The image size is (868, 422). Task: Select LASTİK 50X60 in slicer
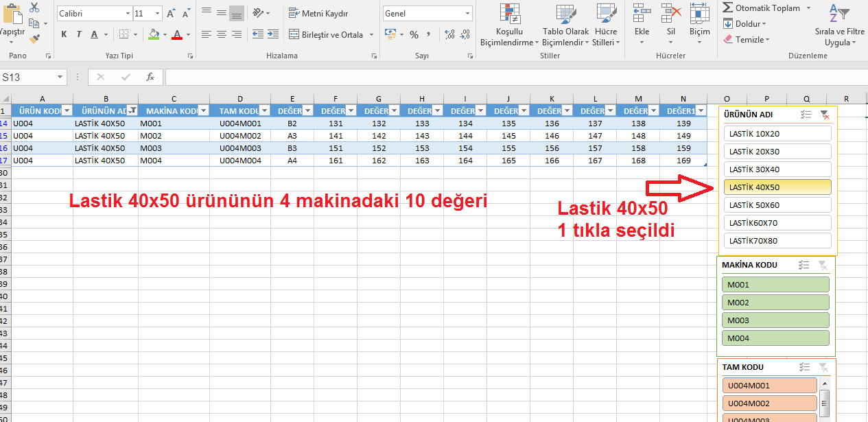[777, 205]
